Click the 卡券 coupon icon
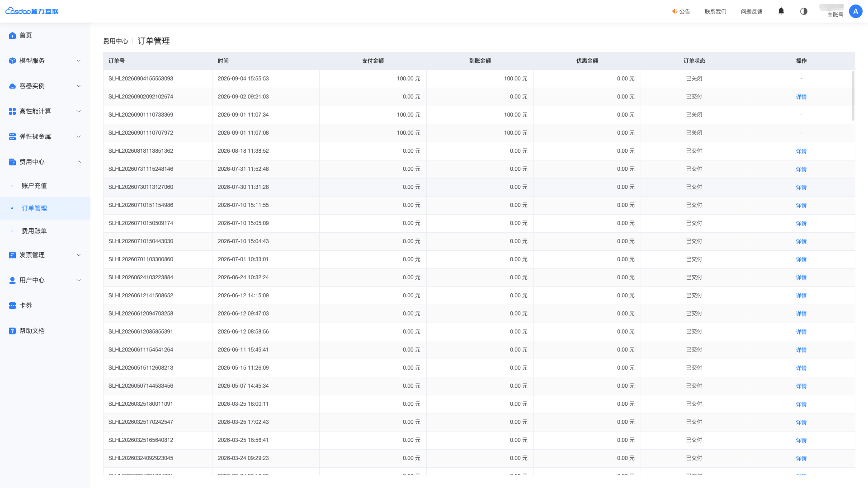 [12, 305]
